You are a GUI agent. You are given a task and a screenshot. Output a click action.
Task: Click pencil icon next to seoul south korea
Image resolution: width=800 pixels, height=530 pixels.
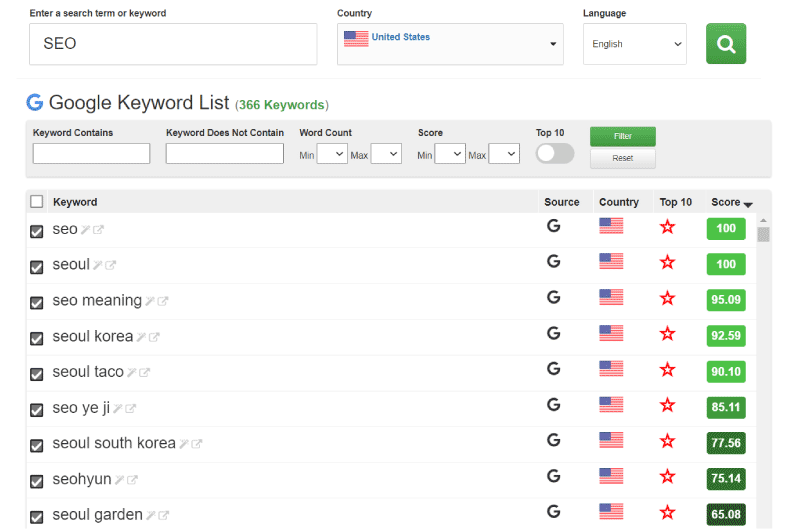coord(184,444)
